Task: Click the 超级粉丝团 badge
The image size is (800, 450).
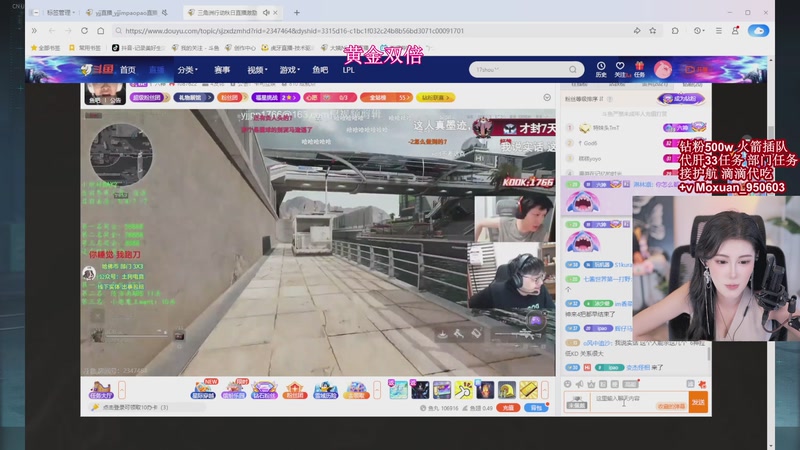Action: click(149, 97)
